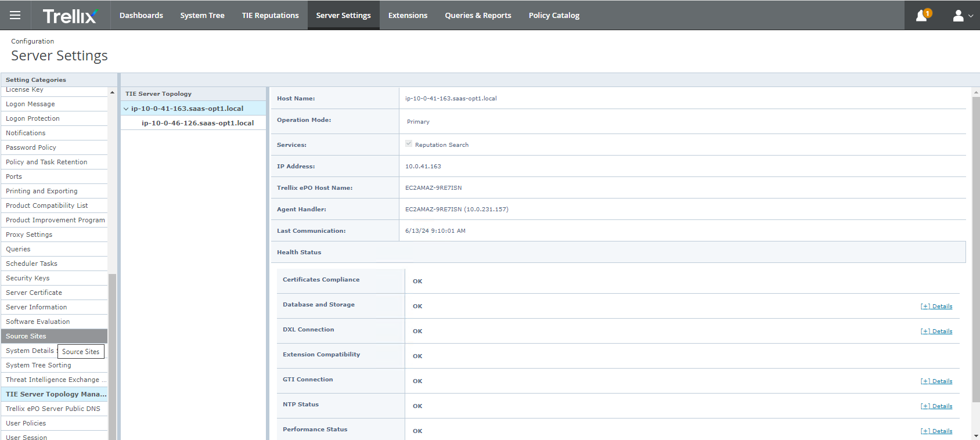Click the TIE Server Topology panel header

193,93
